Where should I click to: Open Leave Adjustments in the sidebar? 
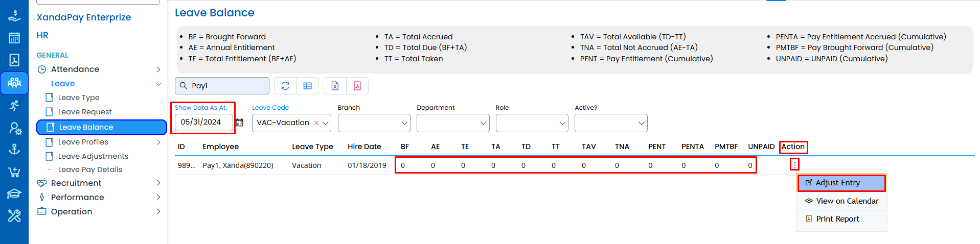click(93, 156)
